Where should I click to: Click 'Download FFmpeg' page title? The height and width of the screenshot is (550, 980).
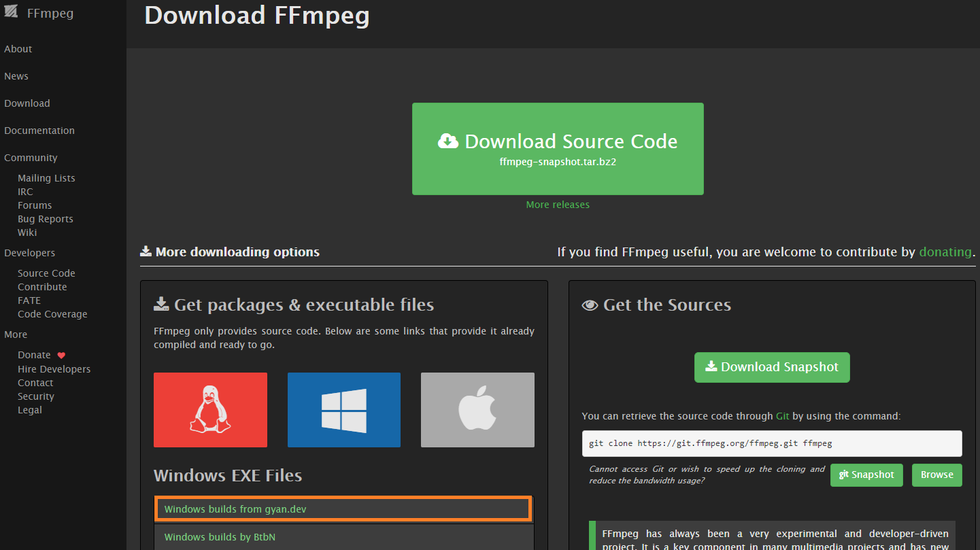[x=257, y=15]
